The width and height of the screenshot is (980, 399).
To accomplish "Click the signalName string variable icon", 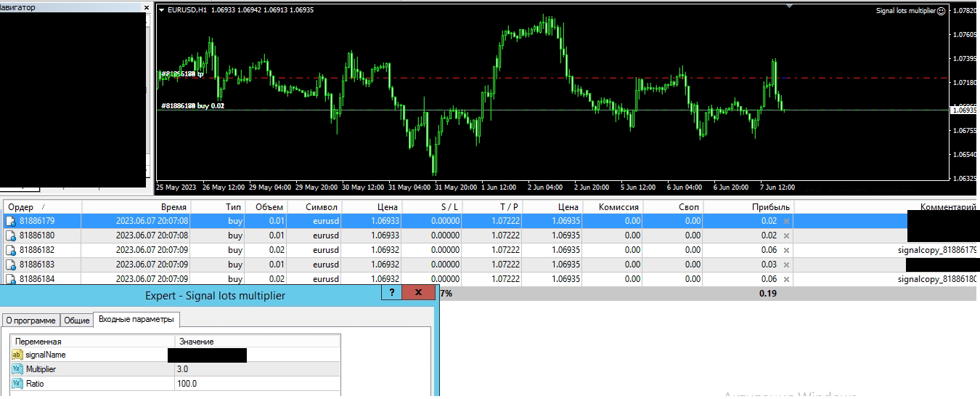I will [17, 355].
